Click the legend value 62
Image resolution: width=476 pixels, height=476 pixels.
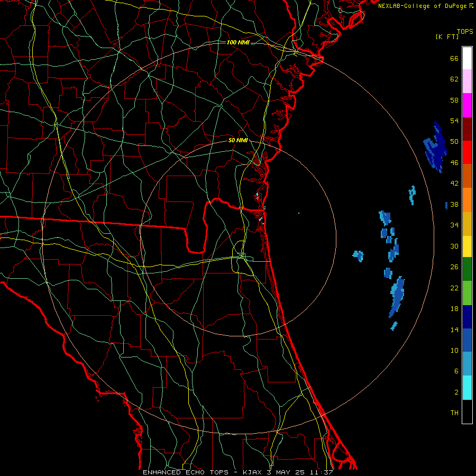454,79
